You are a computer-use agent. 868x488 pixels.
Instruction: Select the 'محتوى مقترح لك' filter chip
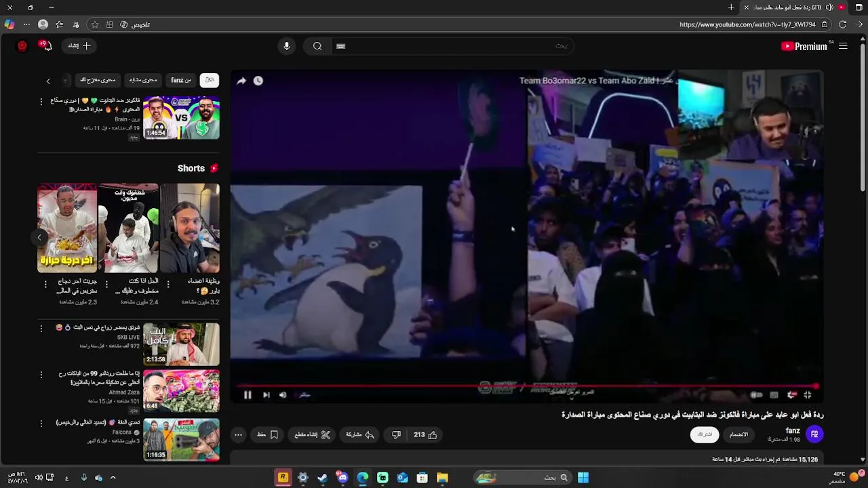(98, 80)
